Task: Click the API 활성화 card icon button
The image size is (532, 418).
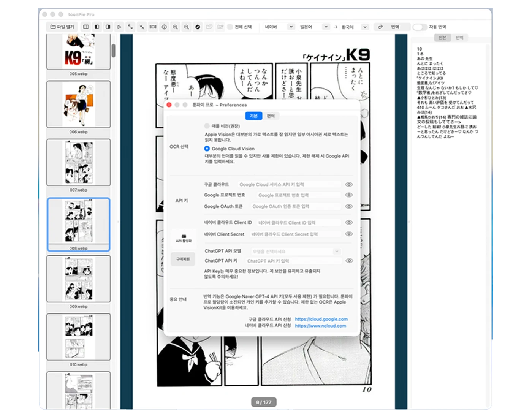Action: point(184,238)
